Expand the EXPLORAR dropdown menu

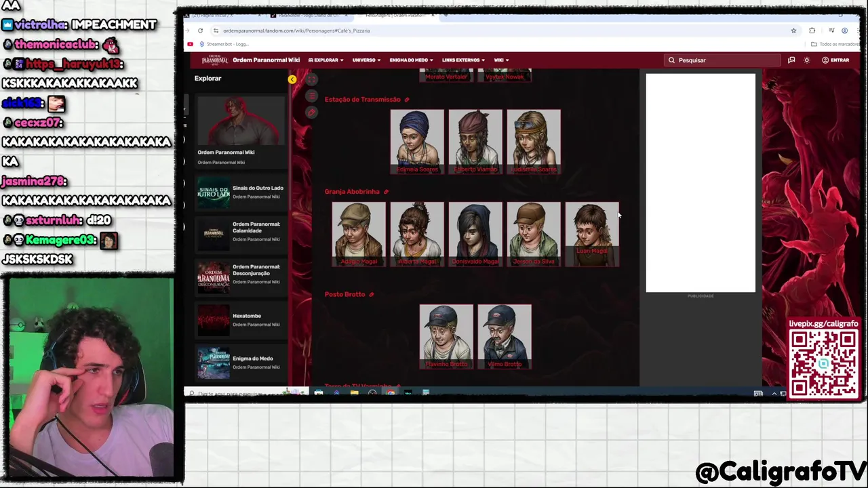point(326,60)
